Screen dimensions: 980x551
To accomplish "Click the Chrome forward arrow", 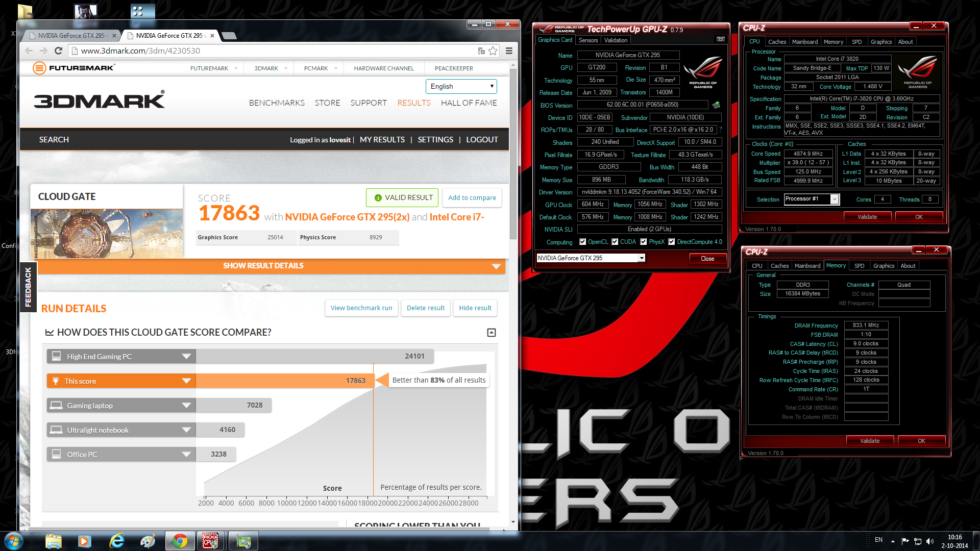I will click(43, 51).
